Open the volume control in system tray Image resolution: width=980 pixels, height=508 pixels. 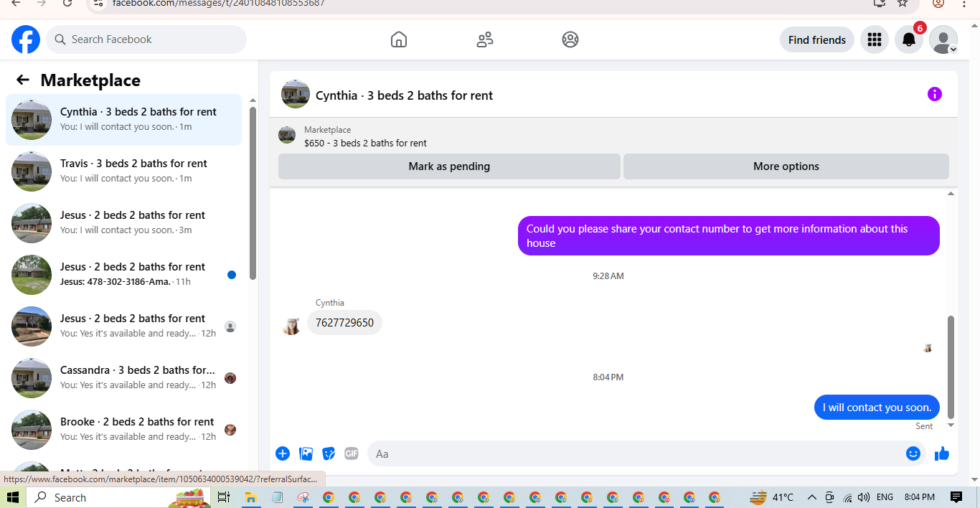pos(864,497)
